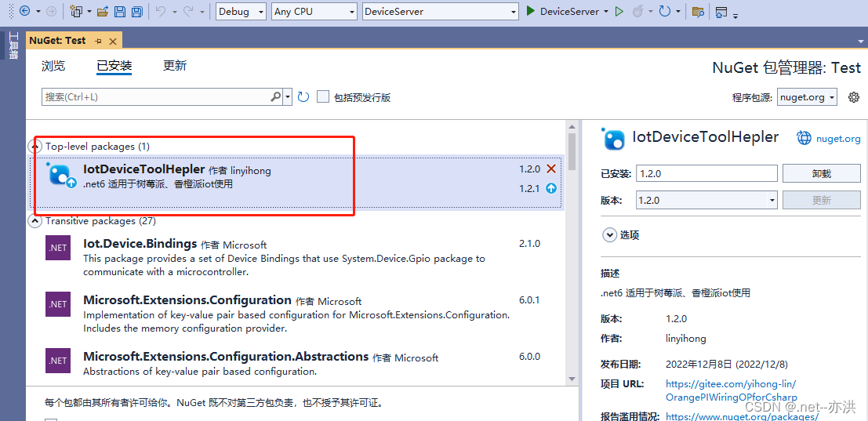The width and height of the screenshot is (868, 421).
Task: Click the redo arrow icon
Action: pyautogui.click(x=188, y=11)
